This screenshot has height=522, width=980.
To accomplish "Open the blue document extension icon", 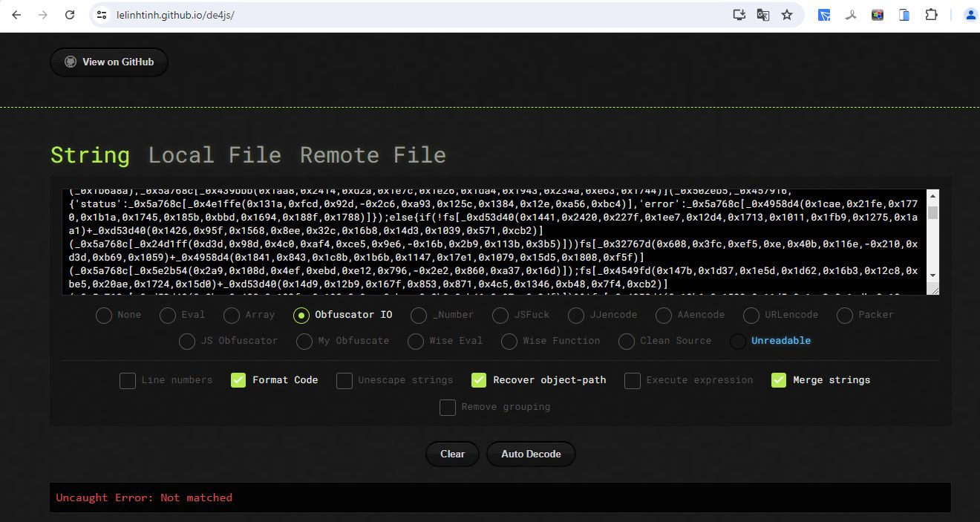I will [904, 15].
